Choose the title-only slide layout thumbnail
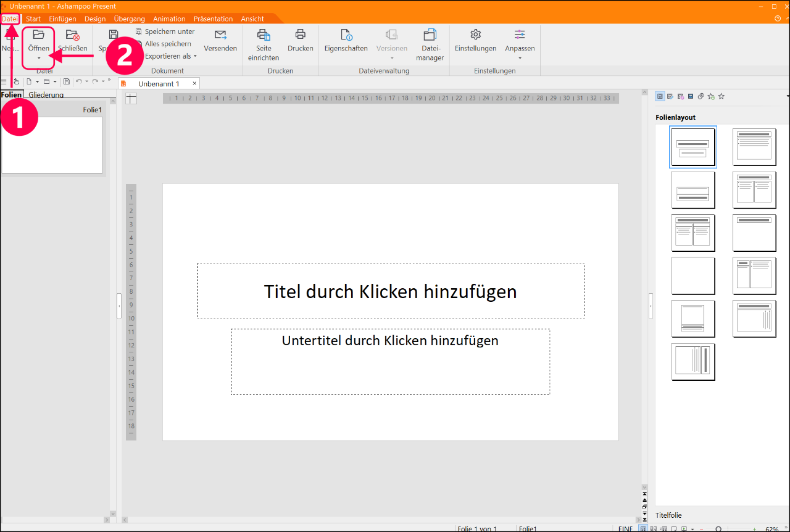This screenshot has height=532, width=790. (x=754, y=233)
